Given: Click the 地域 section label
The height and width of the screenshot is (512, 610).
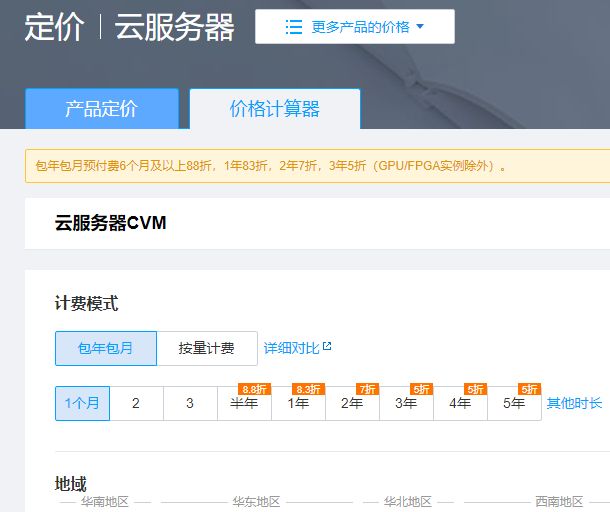Looking at the screenshot, I should point(70,484).
